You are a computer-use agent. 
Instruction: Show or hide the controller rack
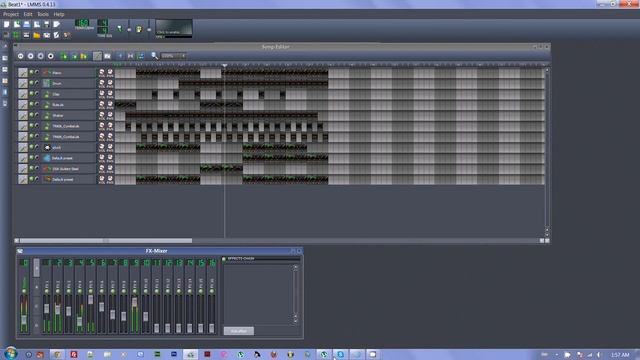67,35
